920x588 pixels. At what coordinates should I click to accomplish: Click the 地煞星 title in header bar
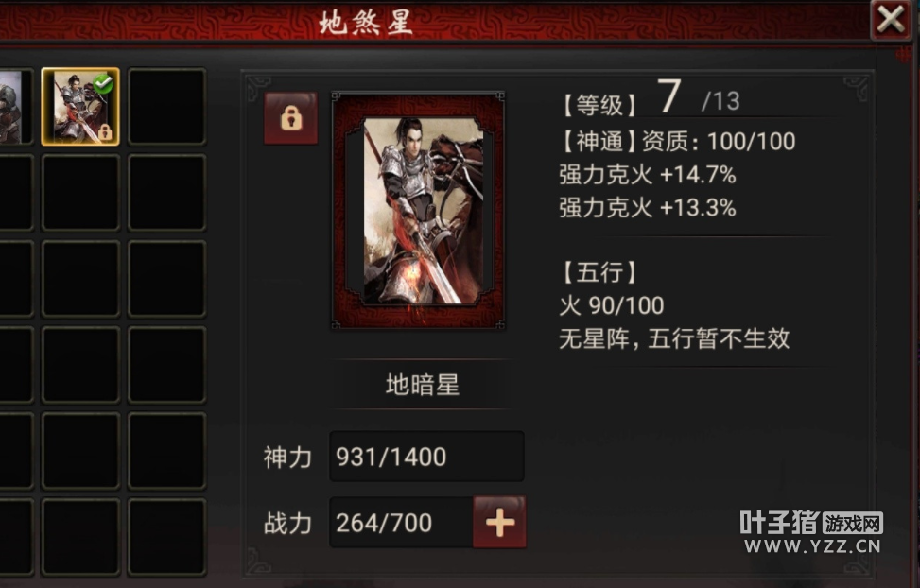(x=367, y=23)
